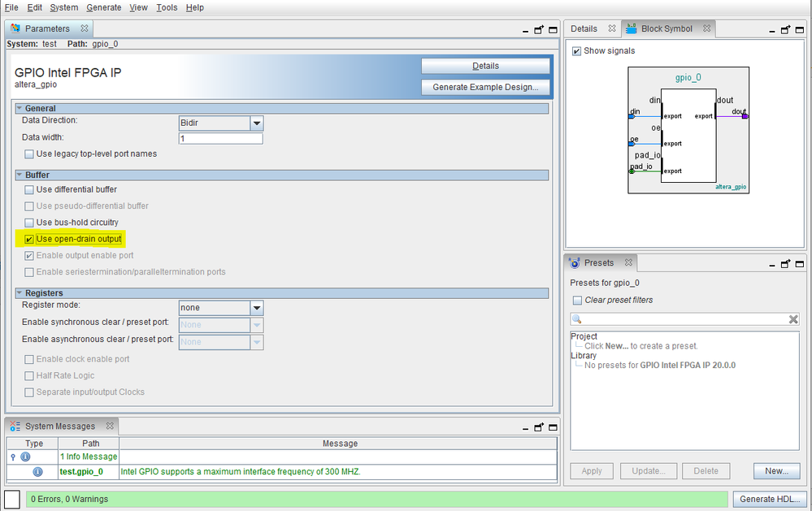
Task: Uncheck Use open-drain output
Action: (28, 239)
